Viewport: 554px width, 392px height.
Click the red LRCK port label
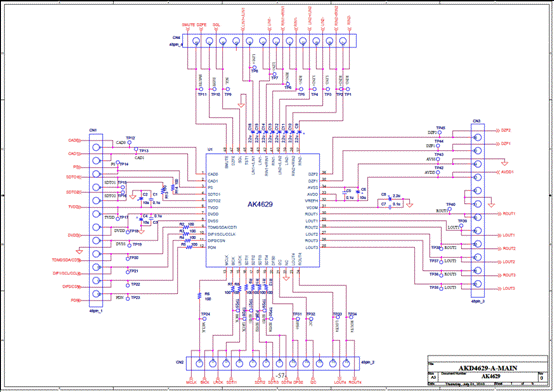[x=218, y=383]
